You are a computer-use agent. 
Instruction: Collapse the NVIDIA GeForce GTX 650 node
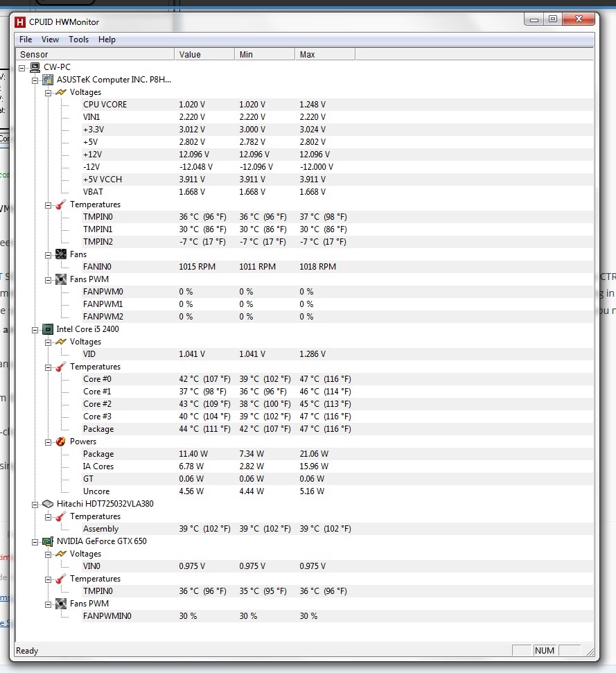tap(35, 542)
